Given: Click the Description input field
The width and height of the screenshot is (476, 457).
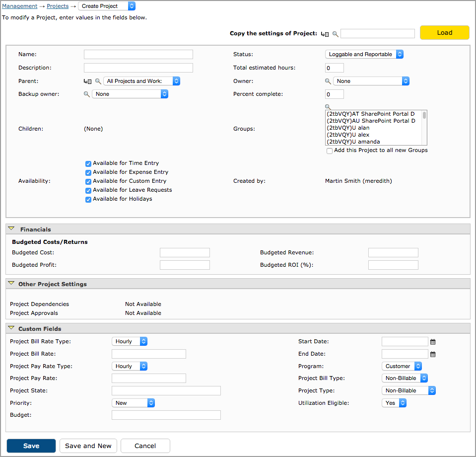Looking at the screenshot, I should [138, 68].
